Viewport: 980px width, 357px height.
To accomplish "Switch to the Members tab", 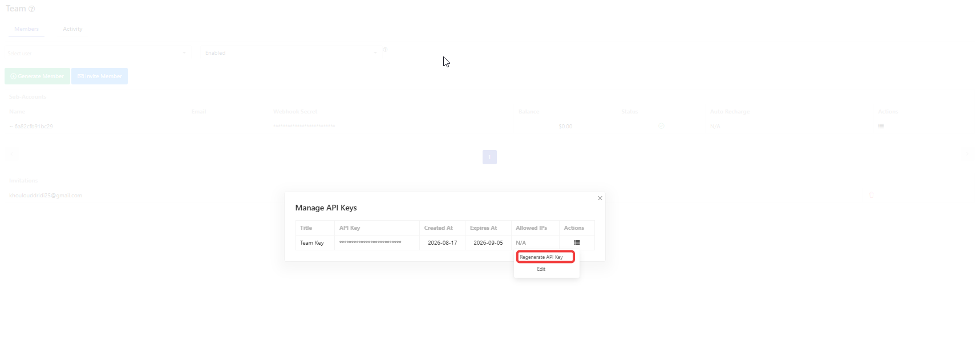I will (27, 29).
